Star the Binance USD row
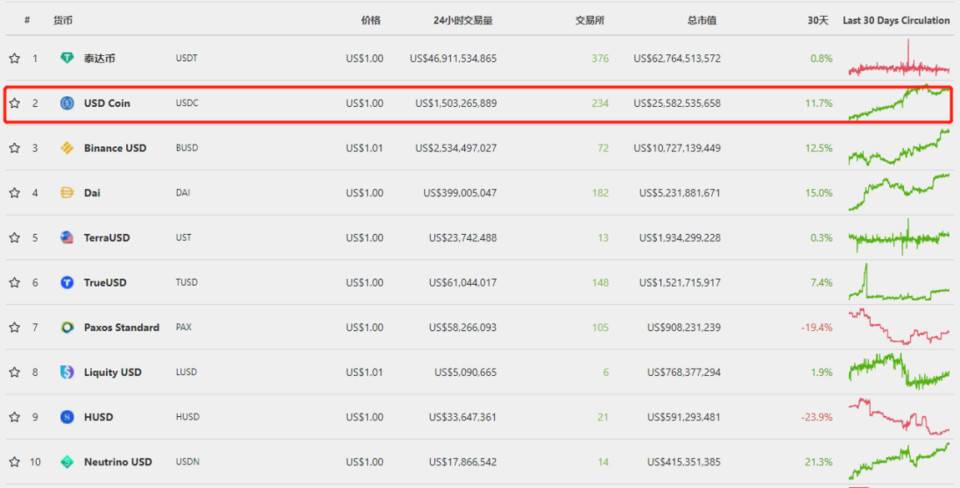The image size is (960, 488). 15,148
